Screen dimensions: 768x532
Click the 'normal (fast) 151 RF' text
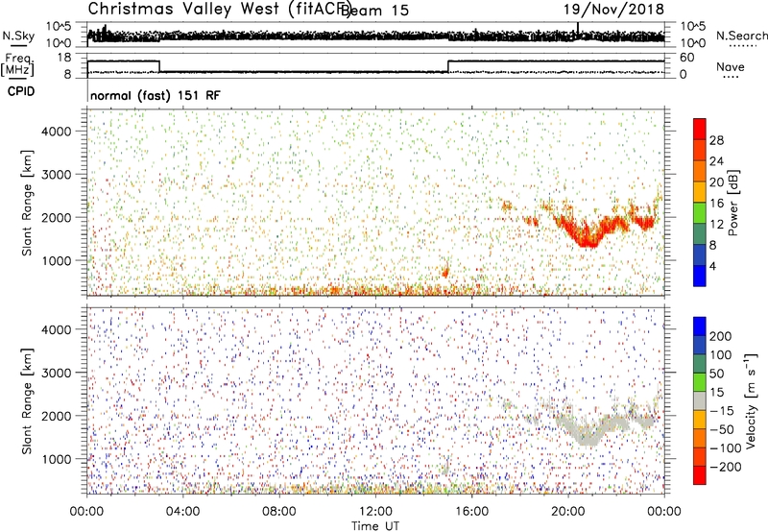156,95
